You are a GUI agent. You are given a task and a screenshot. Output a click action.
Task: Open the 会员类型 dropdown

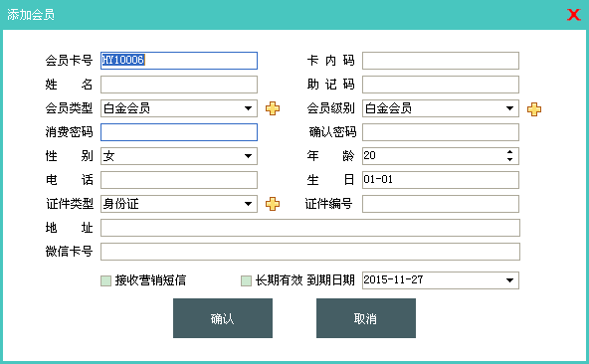(x=248, y=108)
